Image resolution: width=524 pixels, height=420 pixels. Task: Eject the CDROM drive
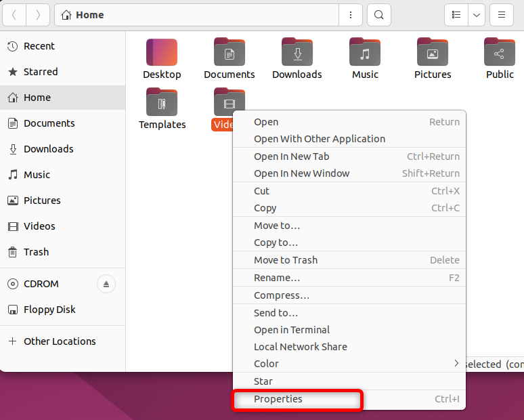106,284
